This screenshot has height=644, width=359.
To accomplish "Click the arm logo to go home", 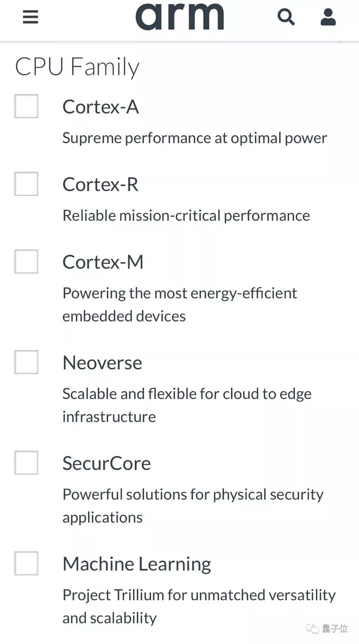I will pos(179,17).
